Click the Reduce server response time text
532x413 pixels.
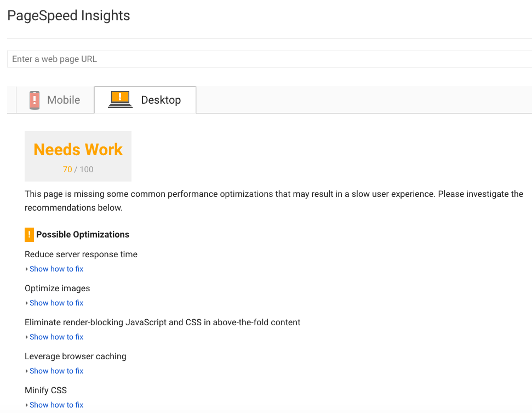pyautogui.click(x=81, y=254)
